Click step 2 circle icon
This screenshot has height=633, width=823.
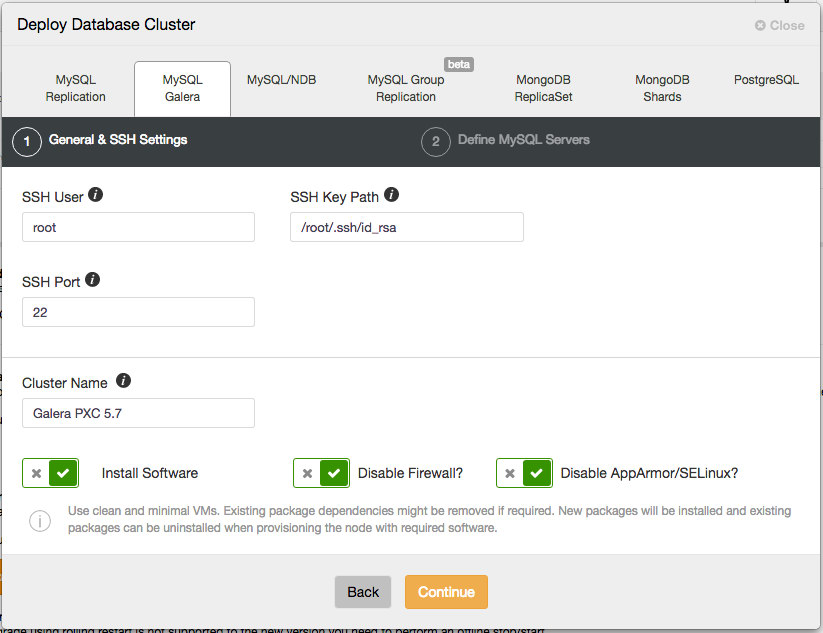[x=436, y=142]
